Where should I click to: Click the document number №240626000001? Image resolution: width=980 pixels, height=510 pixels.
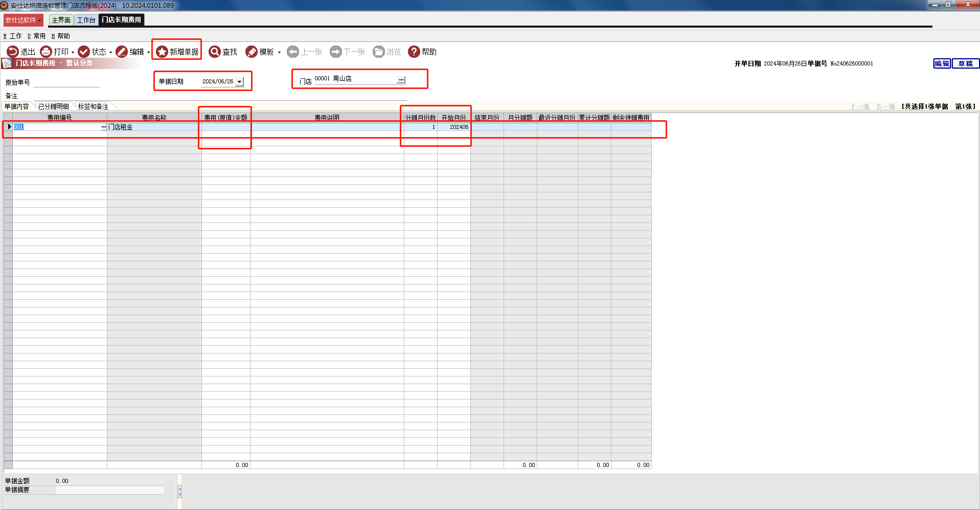852,64
